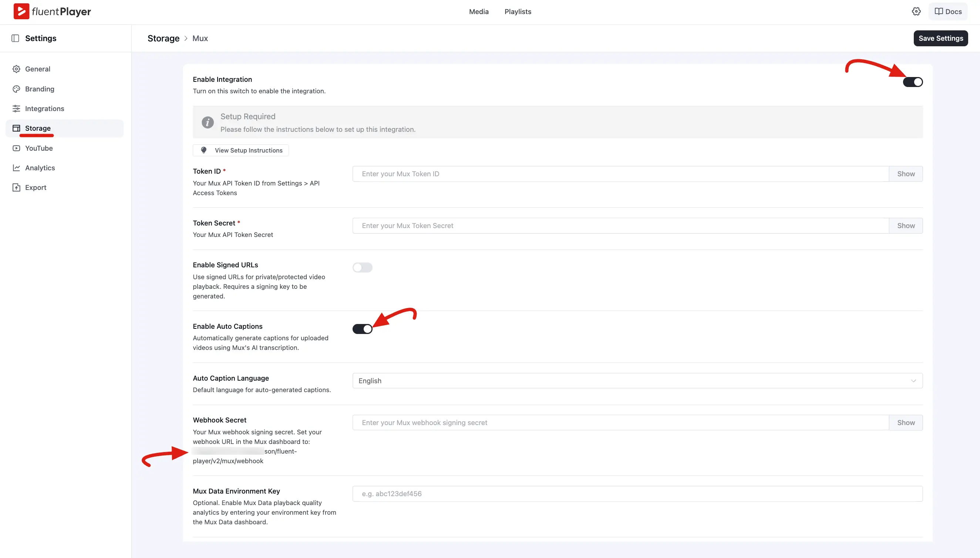The image size is (980, 558).
Task: Show the Token Secret value
Action: tap(906, 226)
